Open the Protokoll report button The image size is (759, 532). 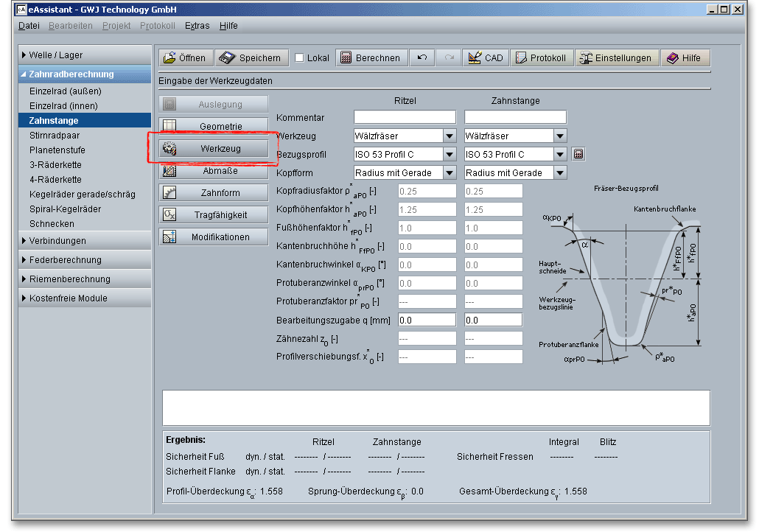point(542,58)
